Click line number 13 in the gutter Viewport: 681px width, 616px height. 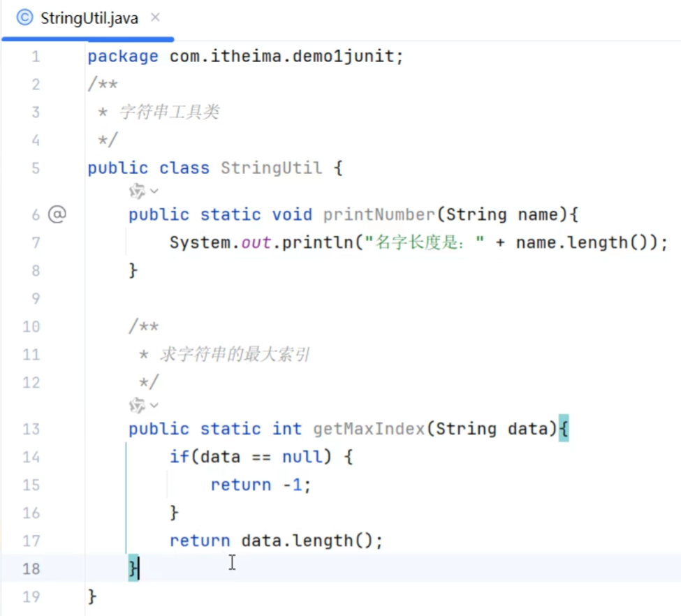click(31, 430)
